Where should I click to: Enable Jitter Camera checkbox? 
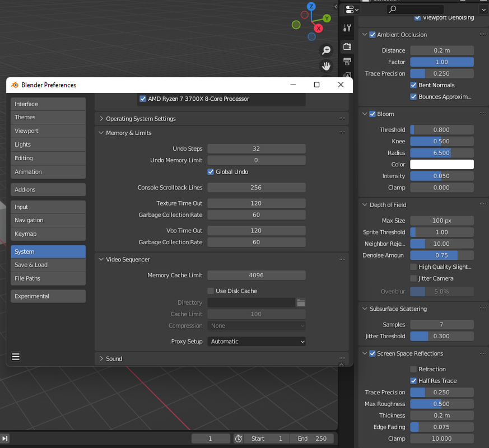point(413,278)
